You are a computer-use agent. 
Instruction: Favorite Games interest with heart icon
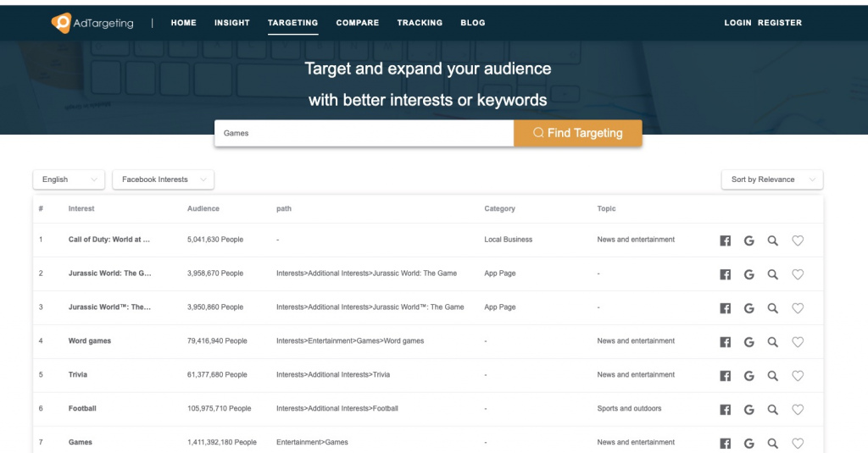point(798,443)
